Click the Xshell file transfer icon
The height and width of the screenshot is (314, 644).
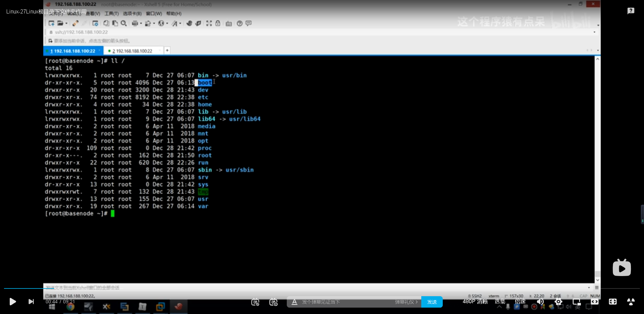click(x=148, y=23)
